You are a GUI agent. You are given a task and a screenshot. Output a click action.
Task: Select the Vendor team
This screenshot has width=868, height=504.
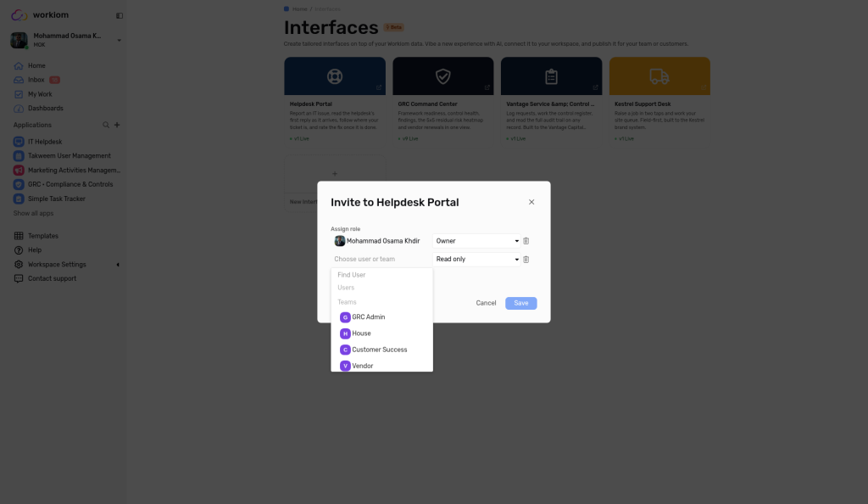(x=381, y=366)
